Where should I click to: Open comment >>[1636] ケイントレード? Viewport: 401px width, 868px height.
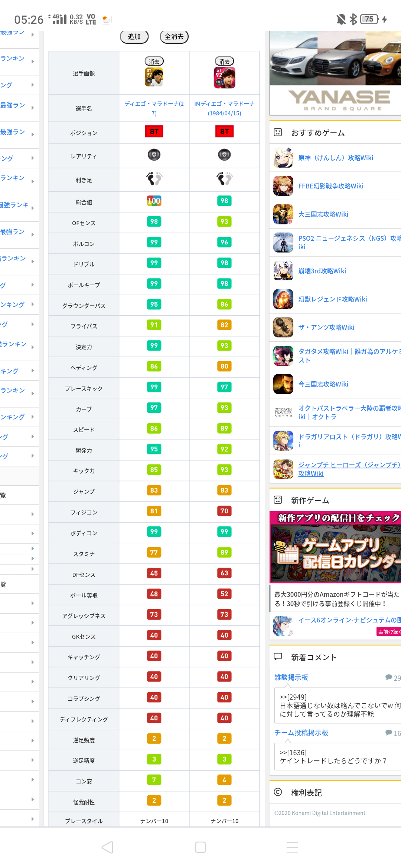click(338, 757)
